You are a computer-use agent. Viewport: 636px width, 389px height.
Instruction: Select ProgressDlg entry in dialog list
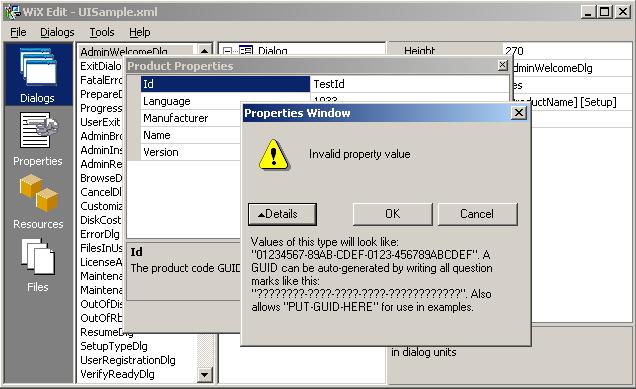tap(101, 108)
